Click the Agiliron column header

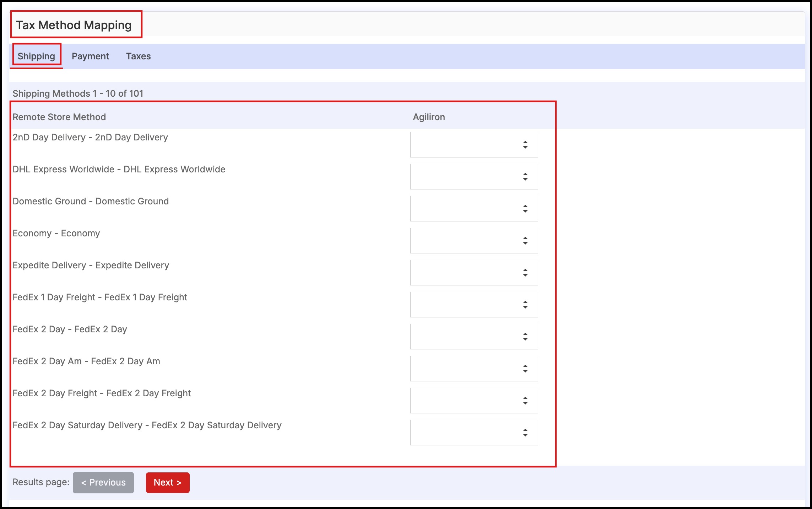[x=429, y=117]
